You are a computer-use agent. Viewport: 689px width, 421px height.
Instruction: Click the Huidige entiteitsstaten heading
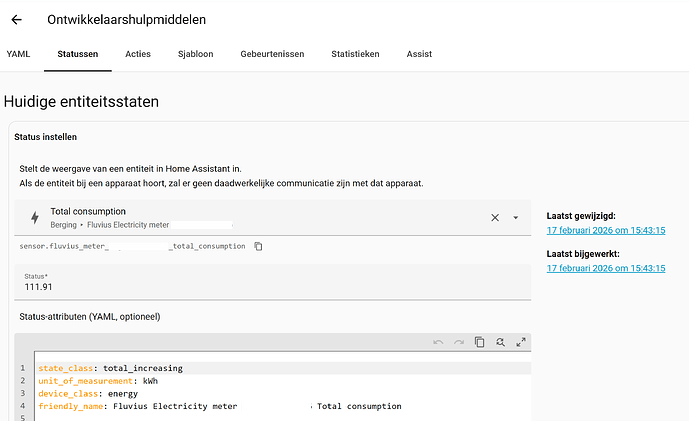(x=81, y=102)
